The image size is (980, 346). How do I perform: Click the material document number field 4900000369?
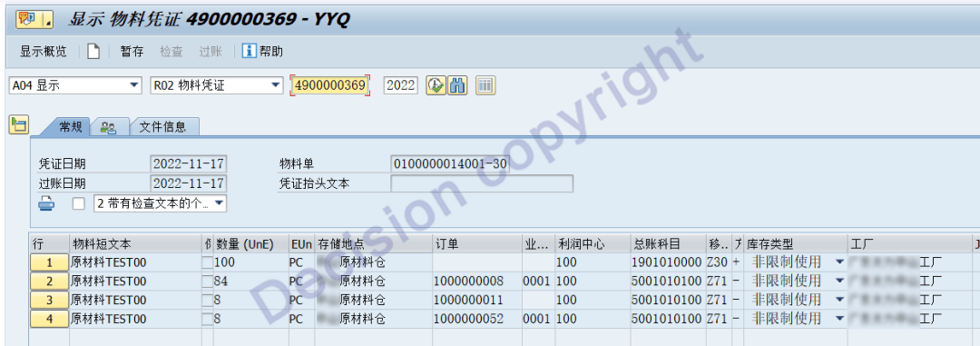pos(330,85)
